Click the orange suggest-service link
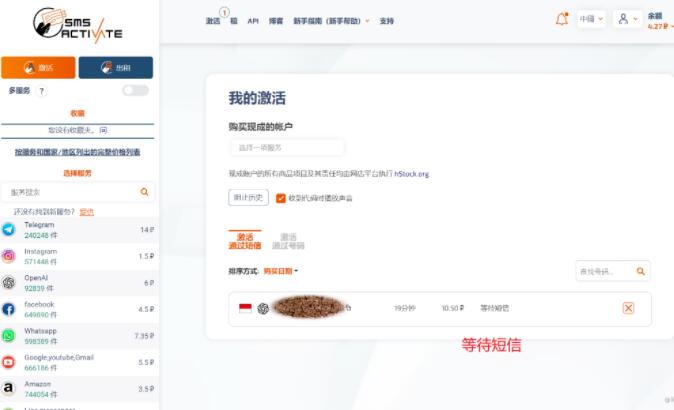The width and height of the screenshot is (674, 410). 87,212
